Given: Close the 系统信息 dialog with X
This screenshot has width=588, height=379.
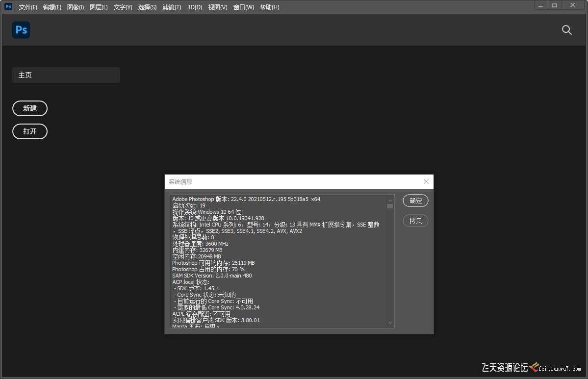Looking at the screenshot, I should click(426, 181).
